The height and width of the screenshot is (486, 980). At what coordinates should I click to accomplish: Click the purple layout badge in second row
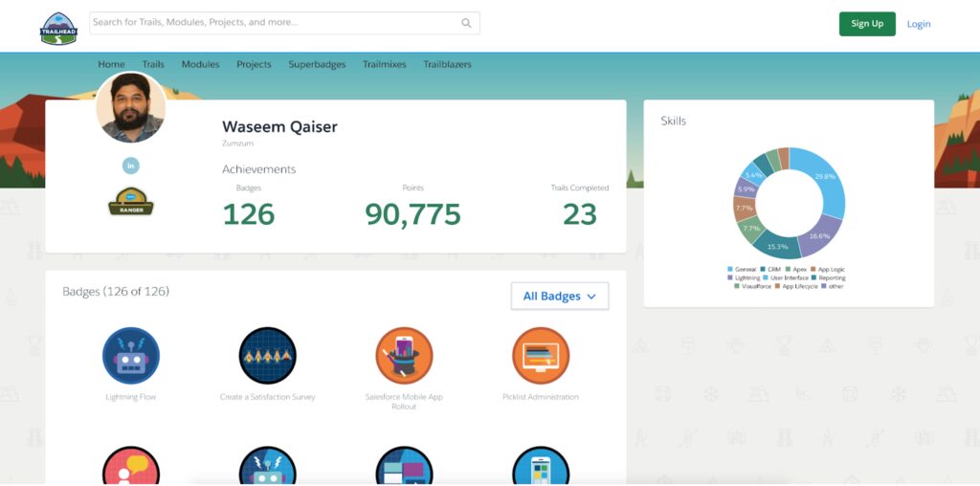405,466
